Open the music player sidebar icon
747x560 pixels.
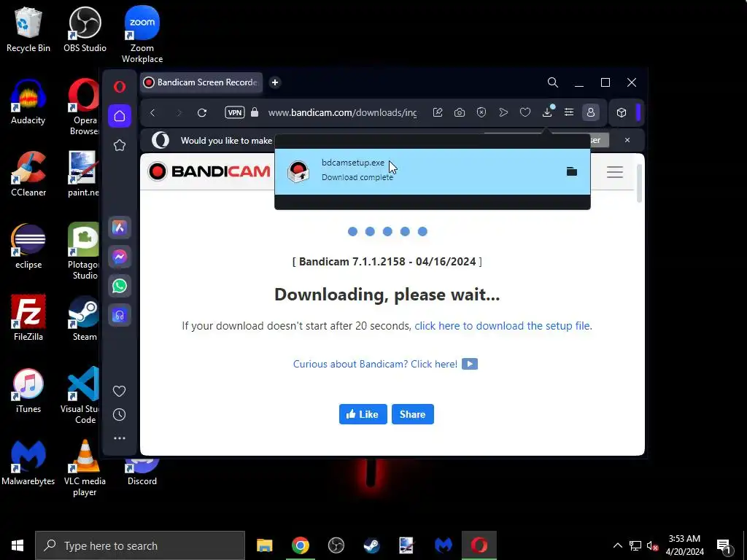120,315
